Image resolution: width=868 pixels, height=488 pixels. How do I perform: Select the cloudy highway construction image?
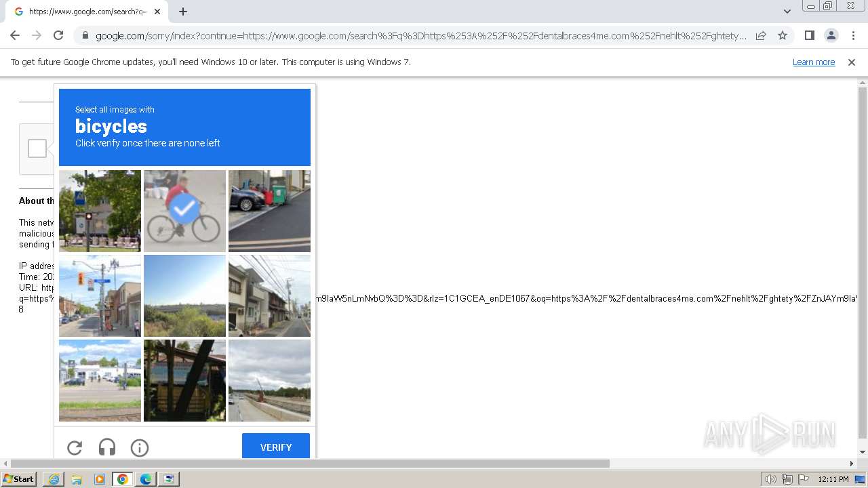[x=269, y=380]
